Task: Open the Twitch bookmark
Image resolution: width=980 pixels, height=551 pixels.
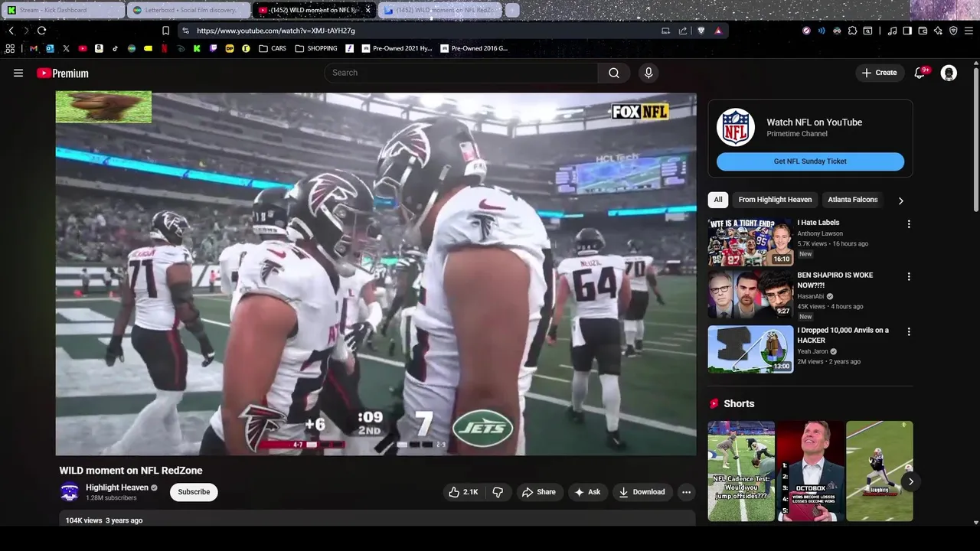Action: 213,48
